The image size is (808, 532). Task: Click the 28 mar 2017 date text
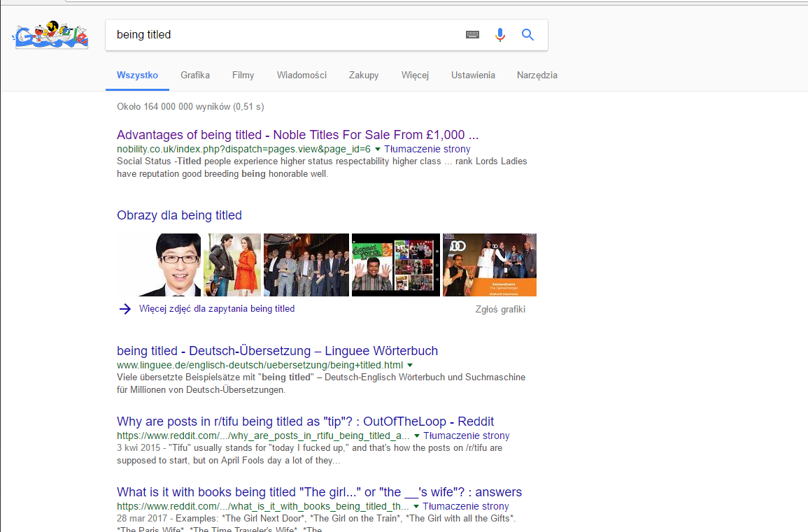pyautogui.click(x=142, y=519)
